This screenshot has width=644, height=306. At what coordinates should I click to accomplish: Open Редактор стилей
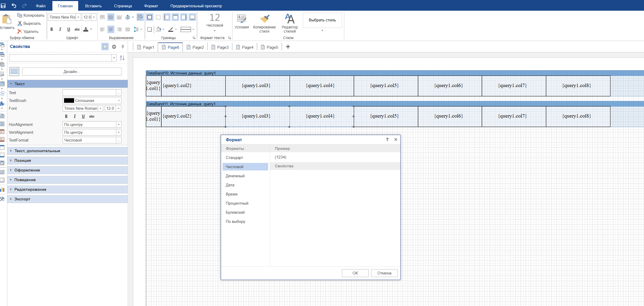tap(290, 23)
